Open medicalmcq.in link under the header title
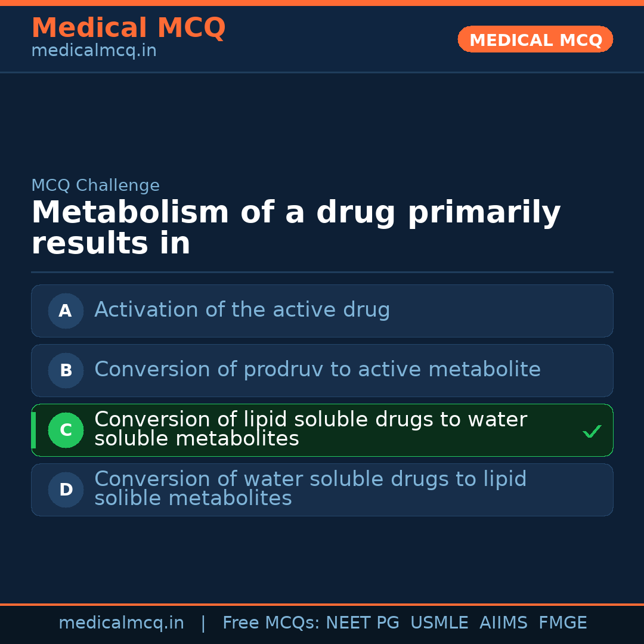Image resolution: width=644 pixels, height=644 pixels. pyautogui.click(x=94, y=51)
